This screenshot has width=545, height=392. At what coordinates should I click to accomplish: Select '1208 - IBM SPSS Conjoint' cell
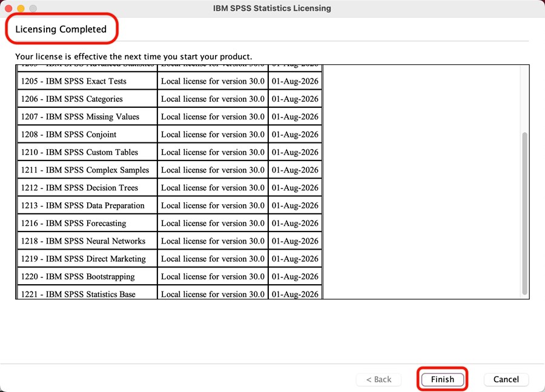(87, 135)
